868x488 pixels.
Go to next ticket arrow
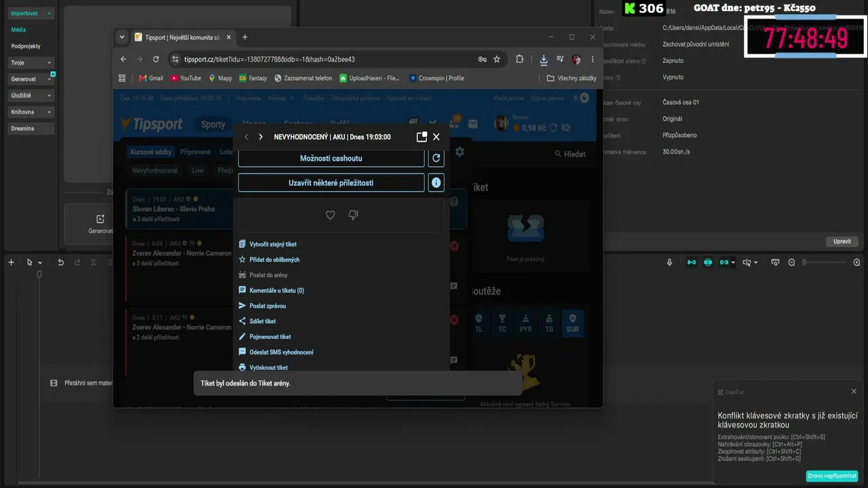[x=260, y=137]
